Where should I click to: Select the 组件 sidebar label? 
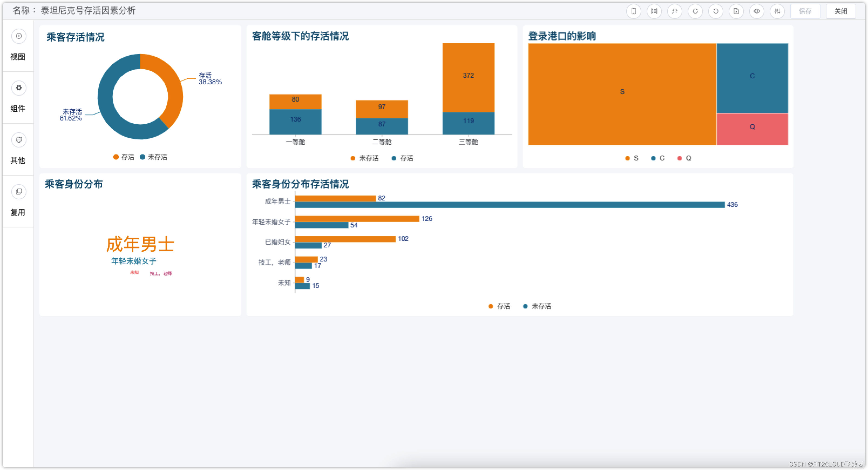[x=18, y=109]
